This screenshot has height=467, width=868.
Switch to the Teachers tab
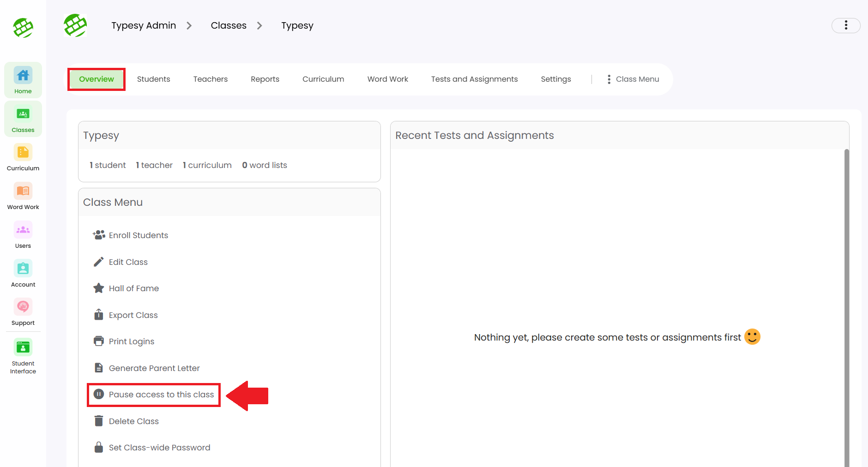[211, 79]
